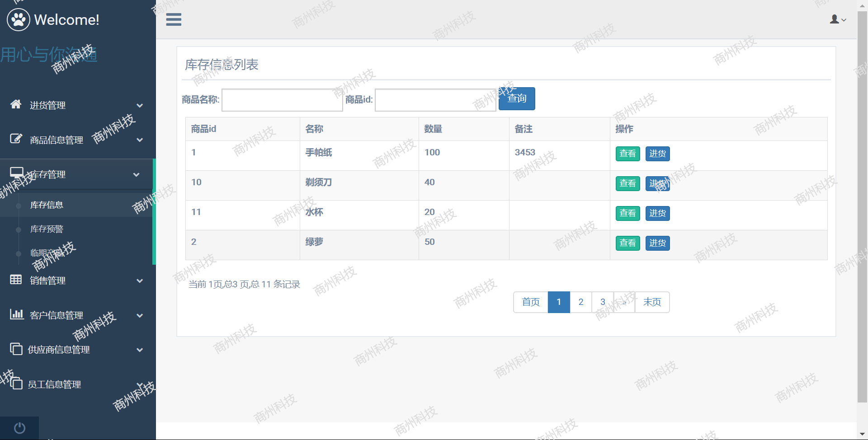Click the copy icon beside 员工信息管理
868x440 pixels.
[x=16, y=383]
